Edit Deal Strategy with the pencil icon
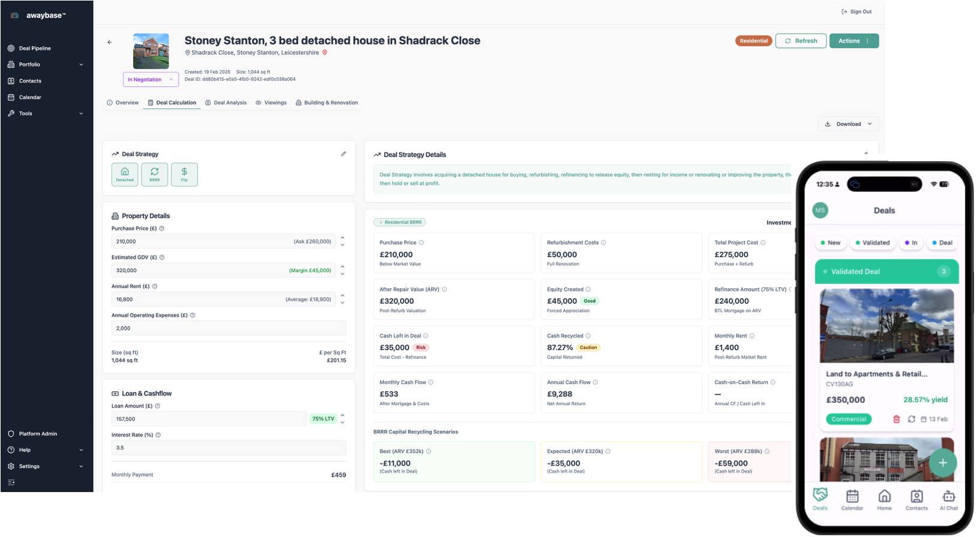 [x=344, y=154]
